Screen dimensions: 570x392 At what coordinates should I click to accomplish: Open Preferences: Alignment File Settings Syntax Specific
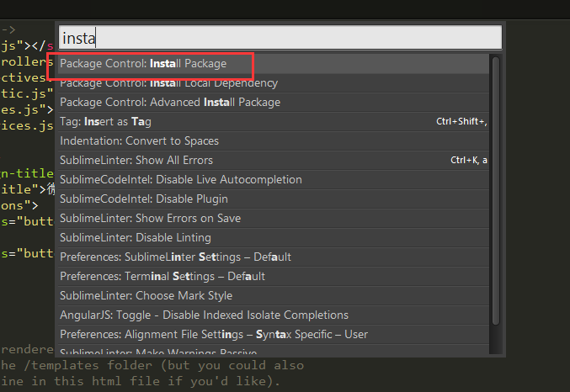tap(274, 334)
